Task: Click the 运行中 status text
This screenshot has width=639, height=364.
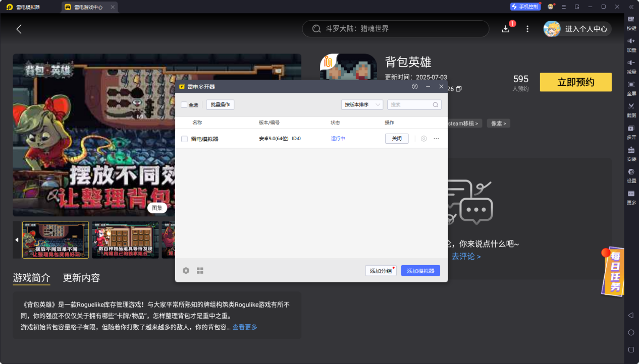Action: [x=338, y=139]
